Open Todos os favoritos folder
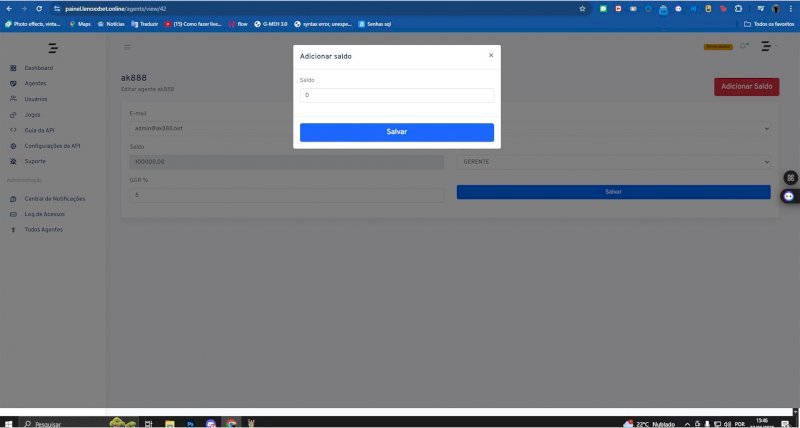 [769, 24]
